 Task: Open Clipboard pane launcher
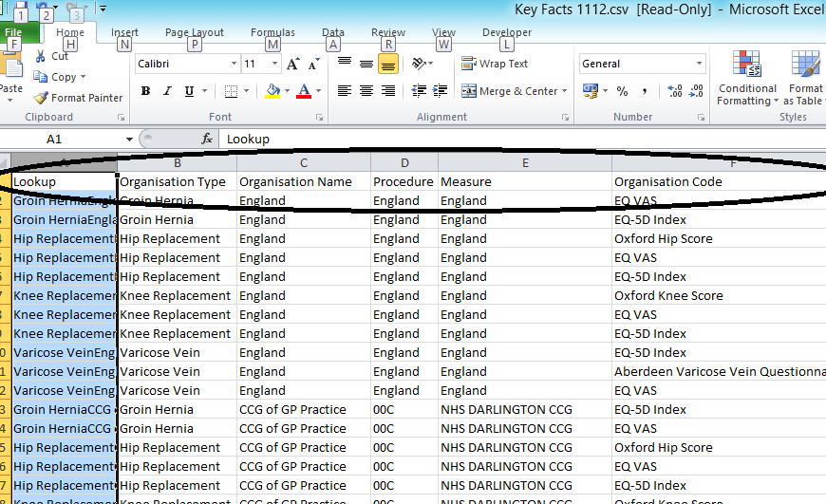(121, 118)
